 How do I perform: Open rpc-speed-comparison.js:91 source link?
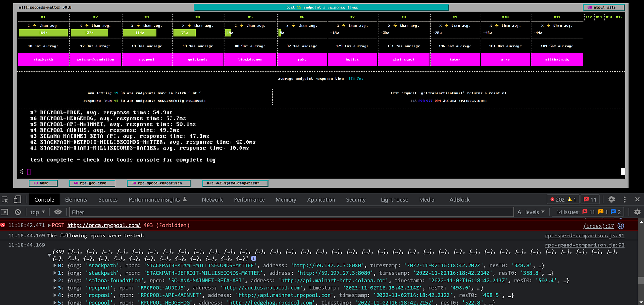[x=585, y=236]
